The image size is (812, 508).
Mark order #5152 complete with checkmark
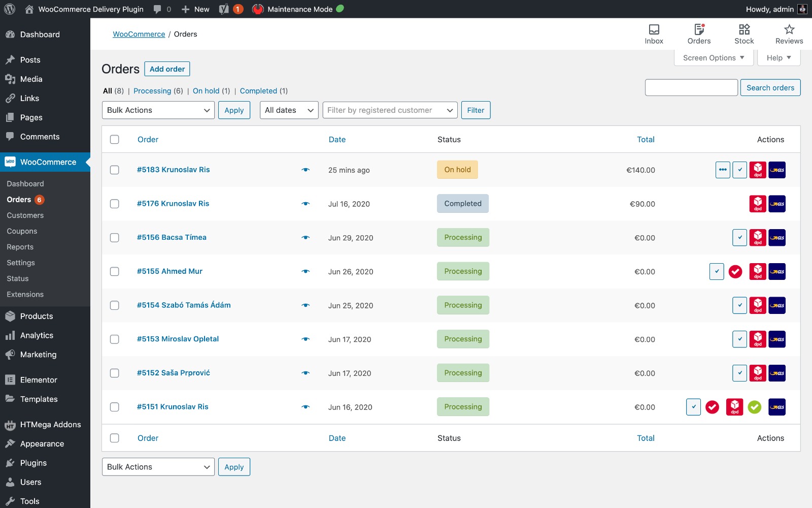click(x=740, y=373)
